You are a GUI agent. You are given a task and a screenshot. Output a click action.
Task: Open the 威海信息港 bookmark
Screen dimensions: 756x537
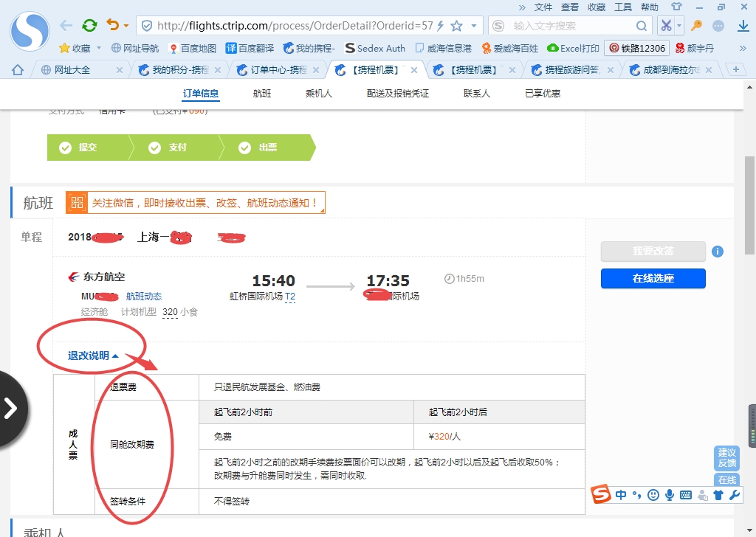click(444, 48)
